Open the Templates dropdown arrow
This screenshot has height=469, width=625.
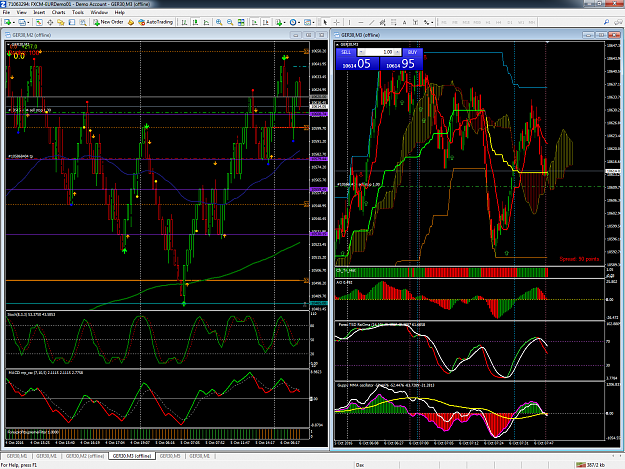(313, 22)
